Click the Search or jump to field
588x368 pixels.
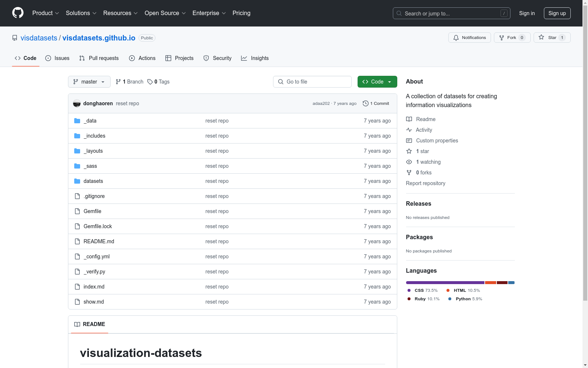(x=452, y=13)
